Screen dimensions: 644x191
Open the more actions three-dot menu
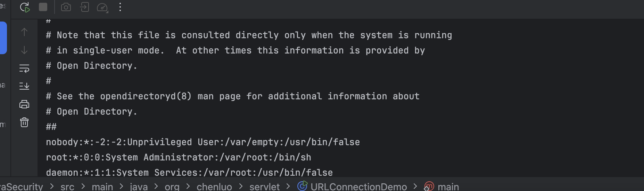tap(120, 7)
